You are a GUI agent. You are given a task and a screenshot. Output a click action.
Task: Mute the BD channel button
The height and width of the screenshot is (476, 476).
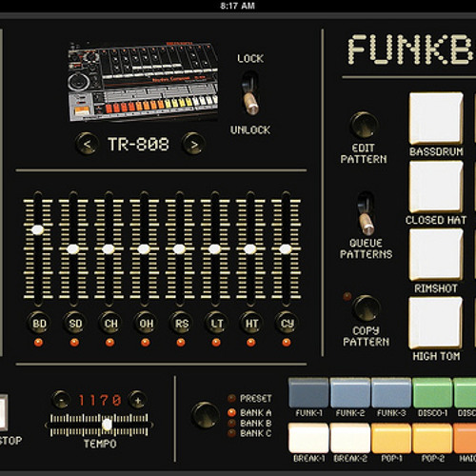point(39,323)
